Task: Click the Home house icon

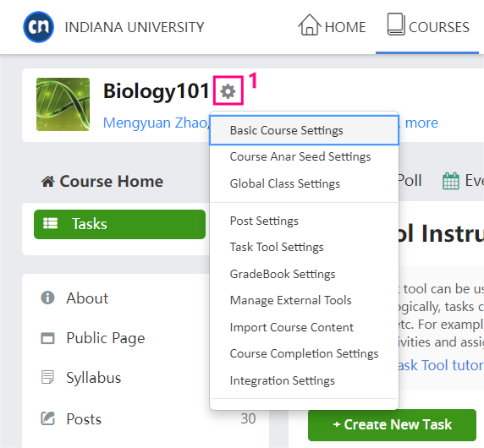Action: (x=310, y=25)
